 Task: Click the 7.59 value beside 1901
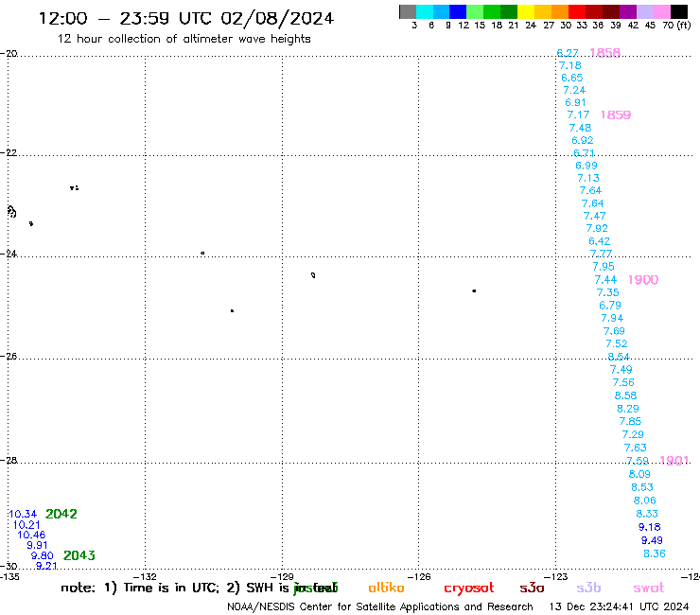click(638, 461)
